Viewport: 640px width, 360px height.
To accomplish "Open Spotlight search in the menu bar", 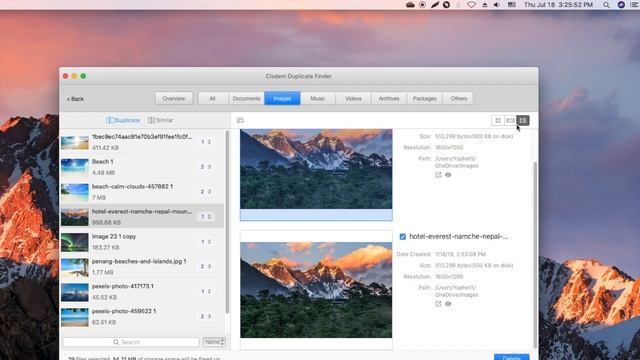I will pos(607,5).
